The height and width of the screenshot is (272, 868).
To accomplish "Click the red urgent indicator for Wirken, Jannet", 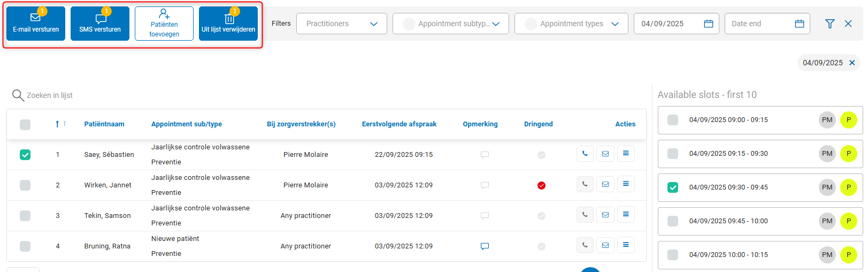I will (541, 185).
